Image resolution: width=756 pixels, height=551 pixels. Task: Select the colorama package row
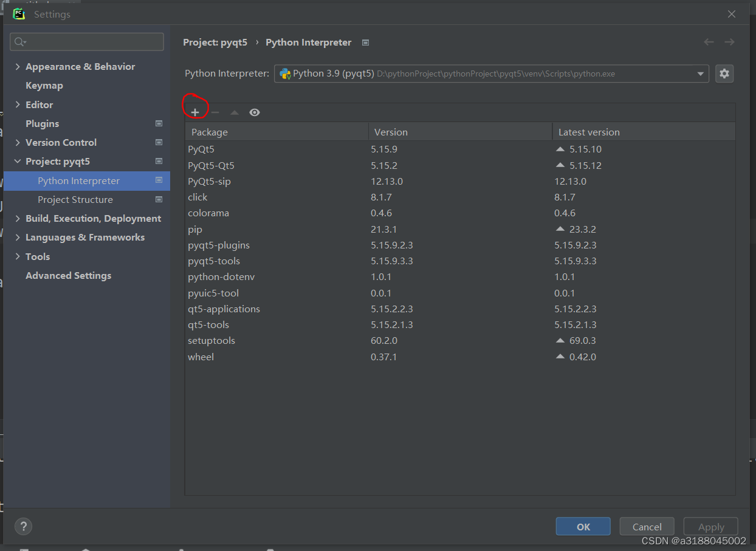click(460, 213)
